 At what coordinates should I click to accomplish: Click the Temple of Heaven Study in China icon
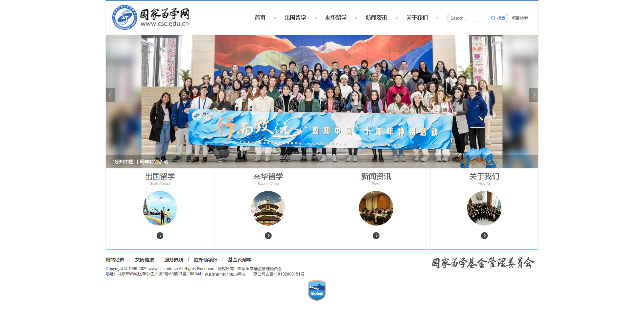(268, 208)
